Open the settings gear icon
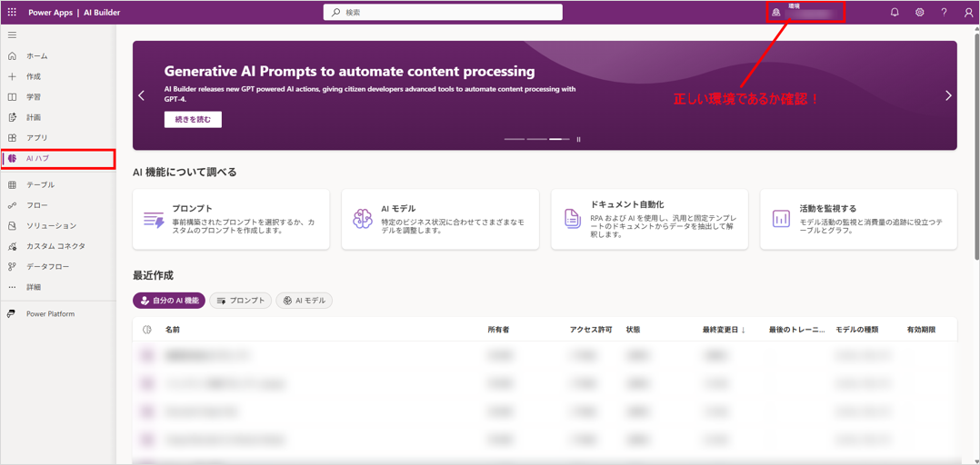980x465 pixels. pyautogui.click(x=919, y=13)
